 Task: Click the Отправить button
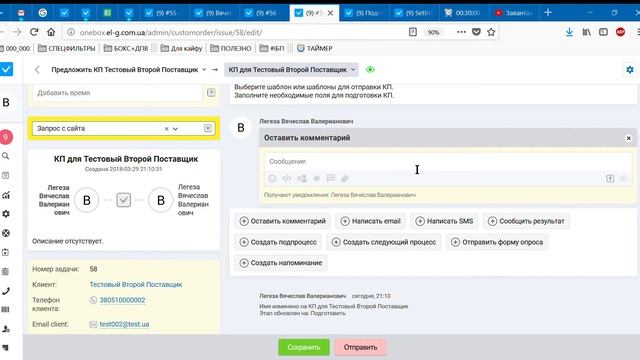pos(360,347)
